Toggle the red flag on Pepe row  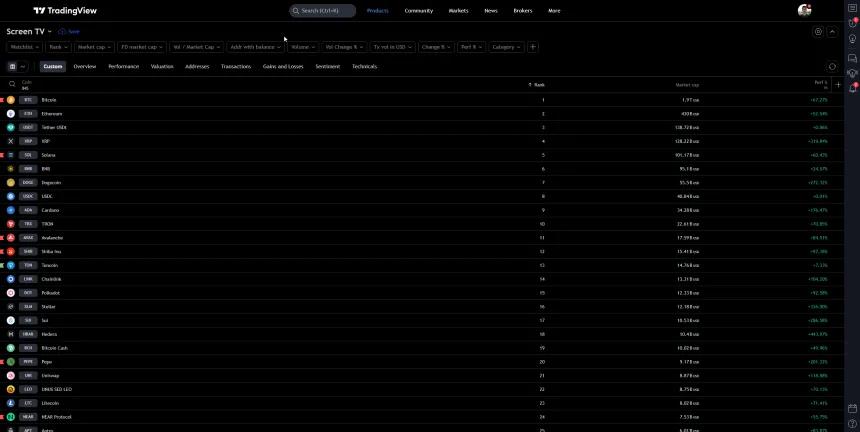pos(2,362)
